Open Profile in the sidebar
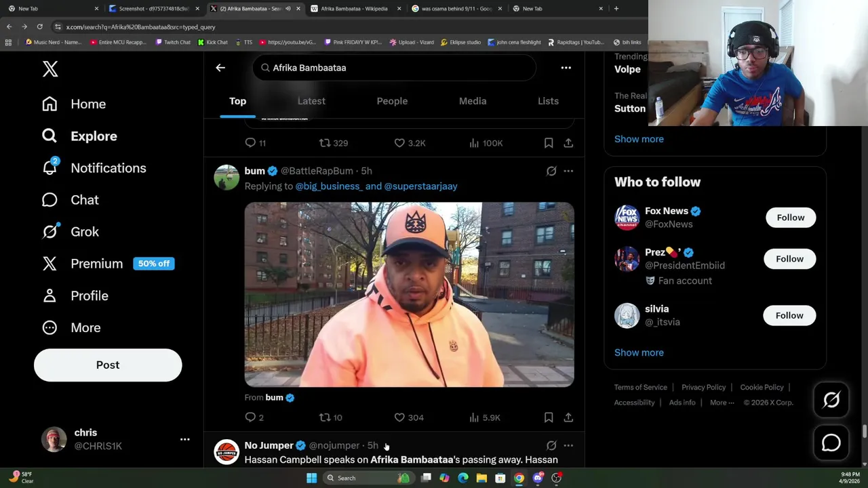This screenshot has height=488, width=868. coord(75,296)
